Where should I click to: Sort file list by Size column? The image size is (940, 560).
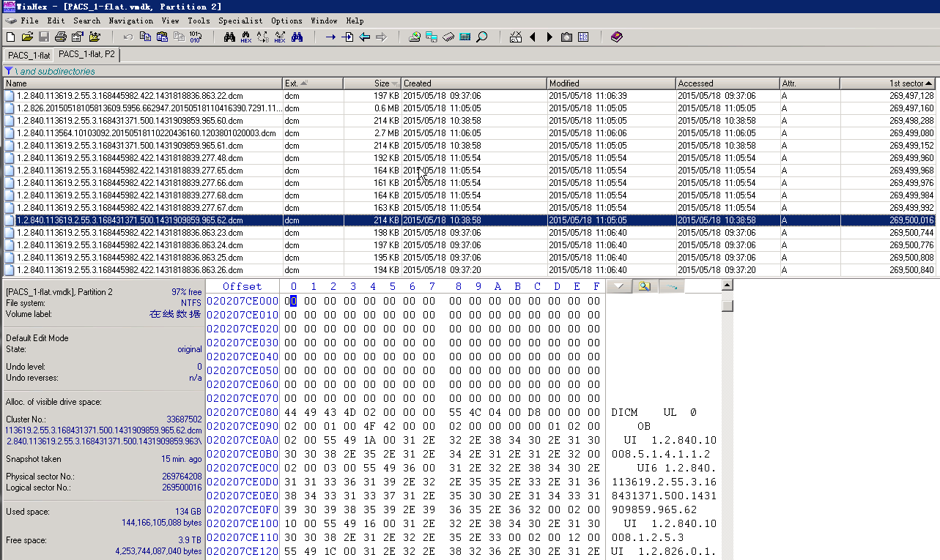372,83
